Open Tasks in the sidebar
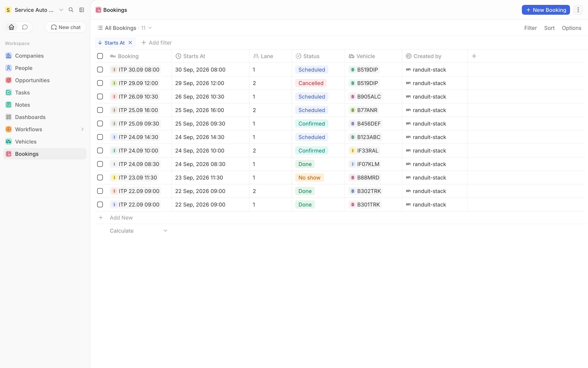This screenshot has height=368, width=588. pos(45,93)
